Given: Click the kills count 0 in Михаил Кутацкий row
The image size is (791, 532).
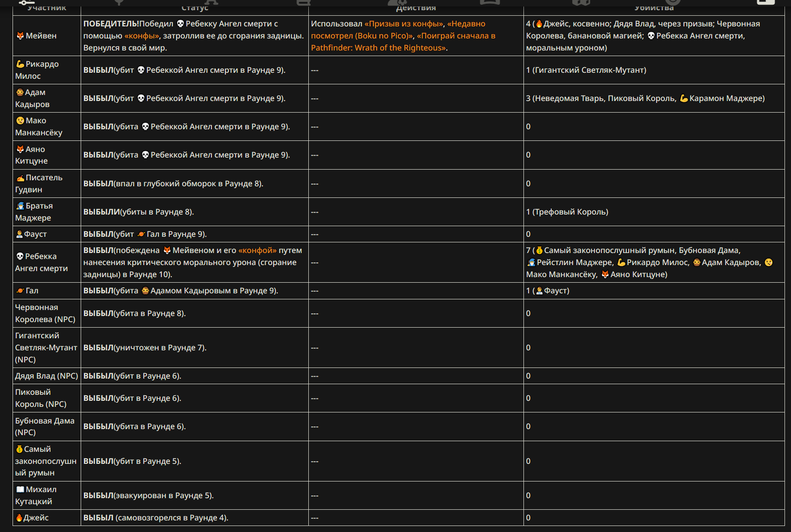Looking at the screenshot, I should 528,495.
